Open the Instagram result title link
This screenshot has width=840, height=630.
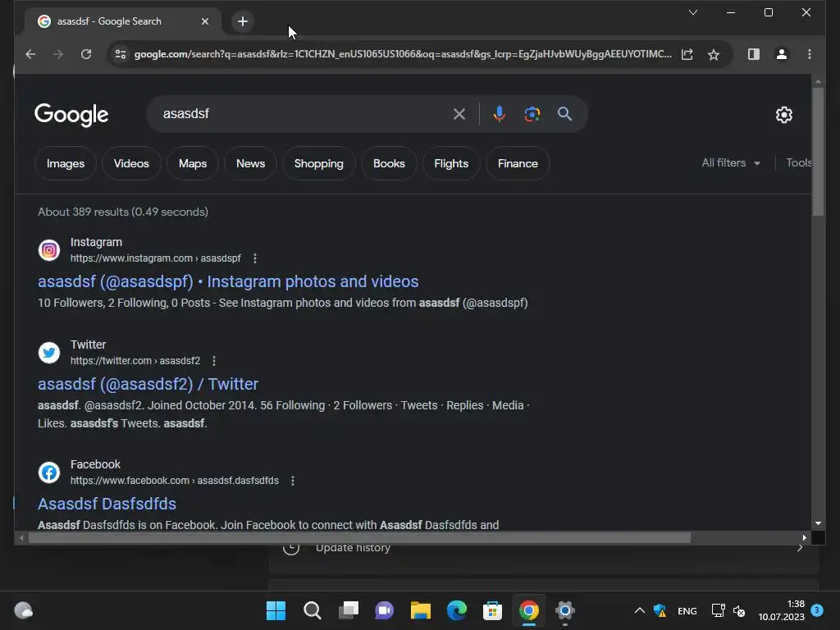click(228, 281)
